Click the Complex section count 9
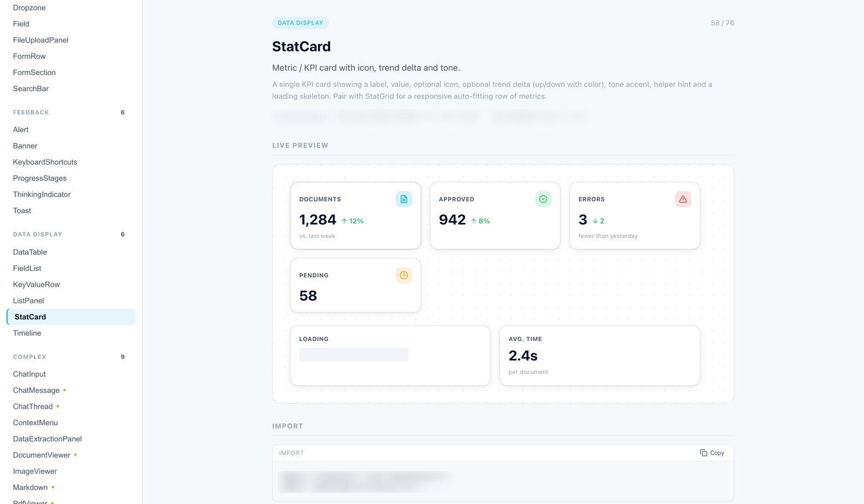Screen dimensions: 864x504 (123, 357)
